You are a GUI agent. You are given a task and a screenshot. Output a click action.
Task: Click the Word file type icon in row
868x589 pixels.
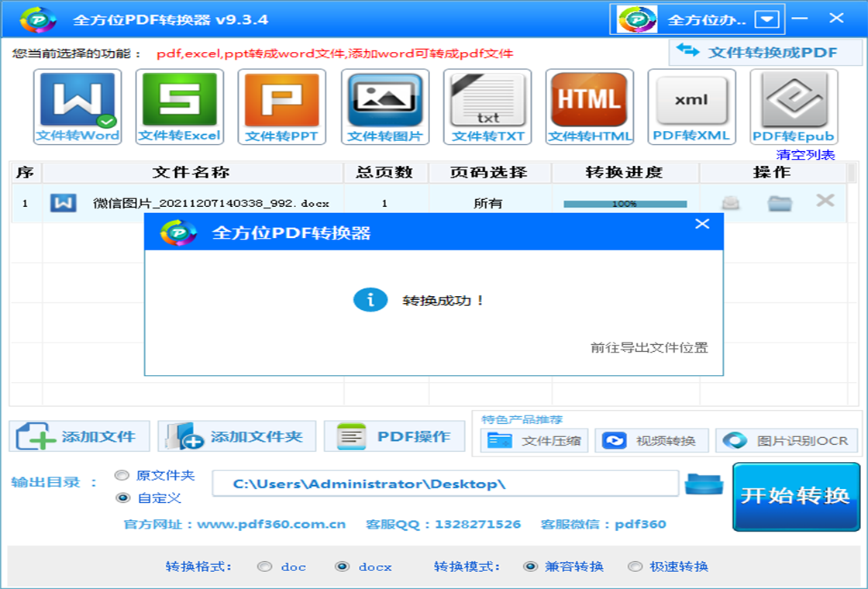63,203
